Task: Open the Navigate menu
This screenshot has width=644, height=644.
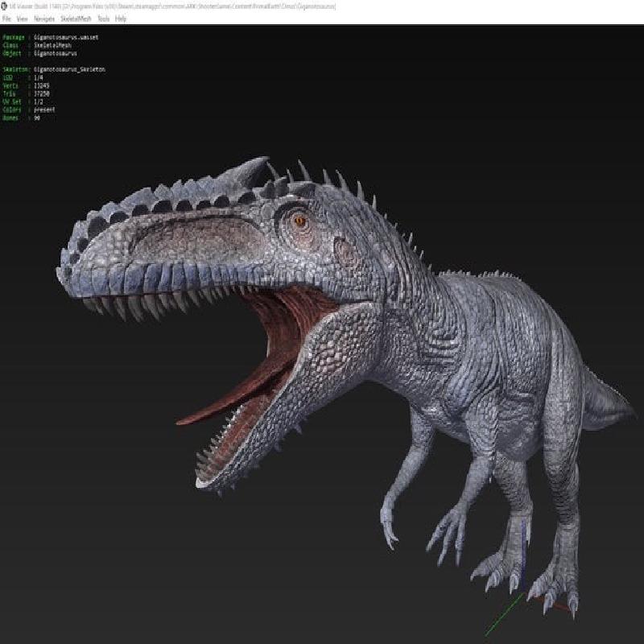Action: tap(44, 19)
